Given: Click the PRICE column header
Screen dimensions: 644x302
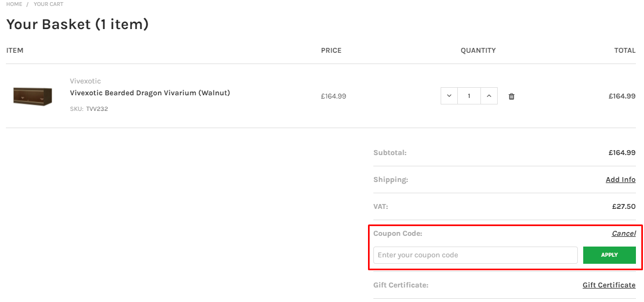Looking at the screenshot, I should 331,51.
